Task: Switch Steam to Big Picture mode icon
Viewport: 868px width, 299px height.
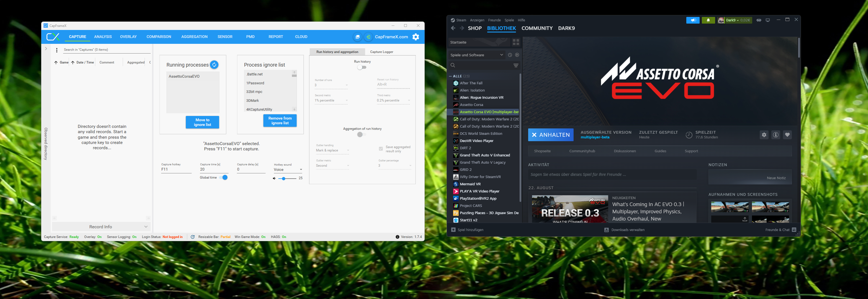Action: [x=767, y=20]
